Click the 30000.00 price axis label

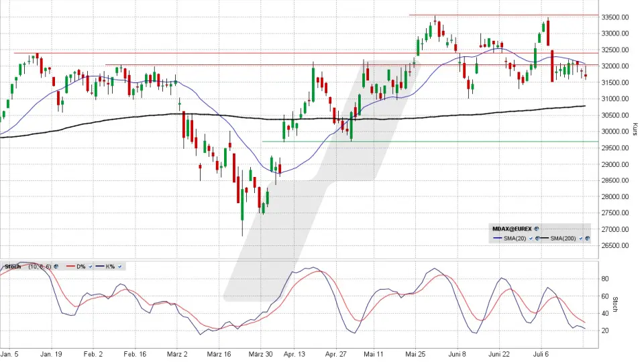(x=615, y=131)
